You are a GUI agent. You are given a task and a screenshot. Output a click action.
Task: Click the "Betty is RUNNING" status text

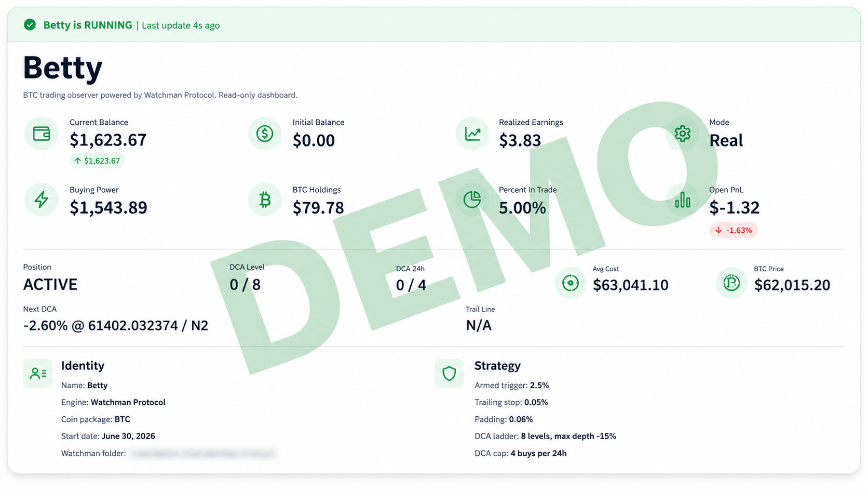(88, 25)
